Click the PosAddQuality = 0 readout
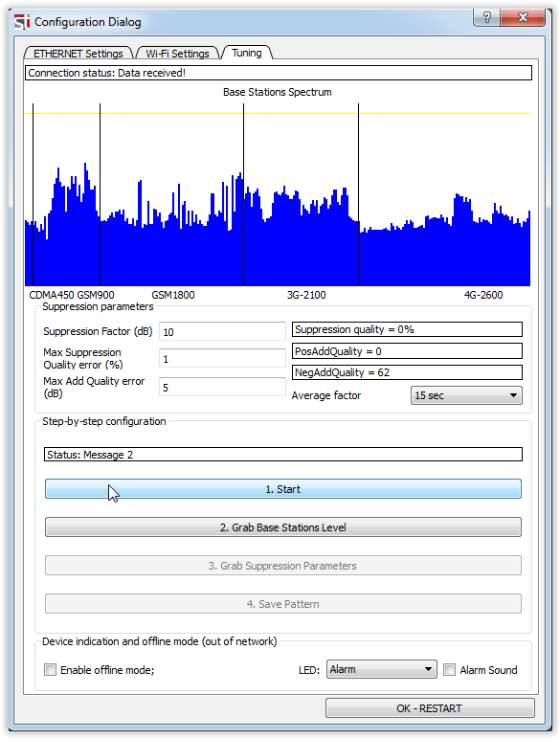 (407, 351)
